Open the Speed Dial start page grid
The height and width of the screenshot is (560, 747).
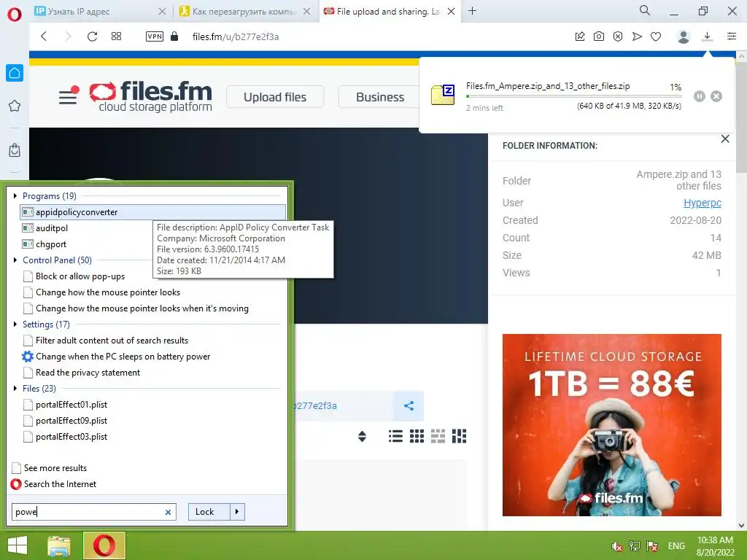[116, 36]
